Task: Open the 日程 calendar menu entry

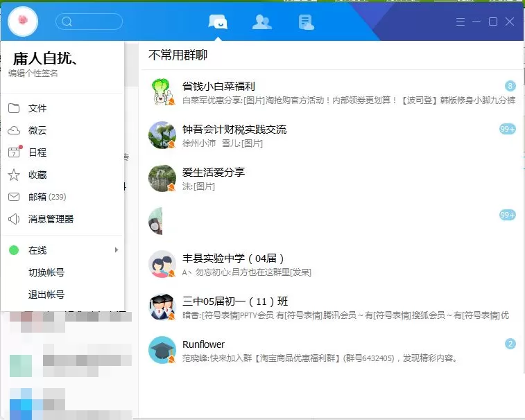Action: [62, 152]
